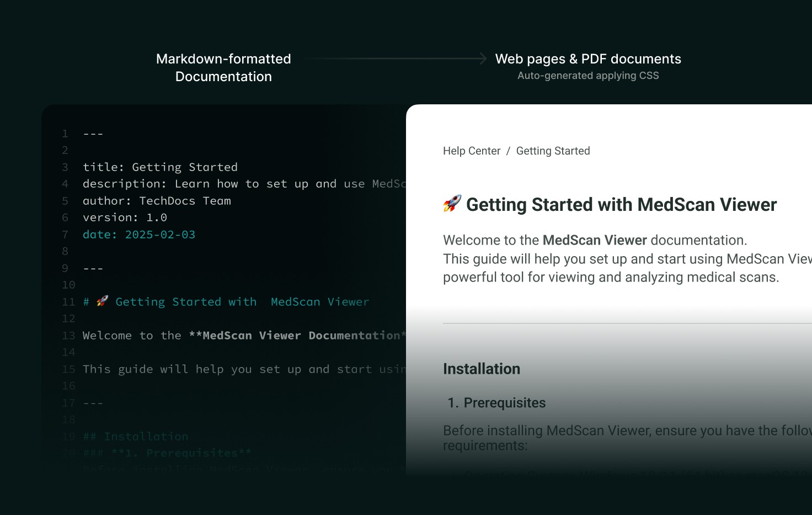Select code line 'This guide will help you'
The height and width of the screenshot is (515, 812).
coord(244,369)
